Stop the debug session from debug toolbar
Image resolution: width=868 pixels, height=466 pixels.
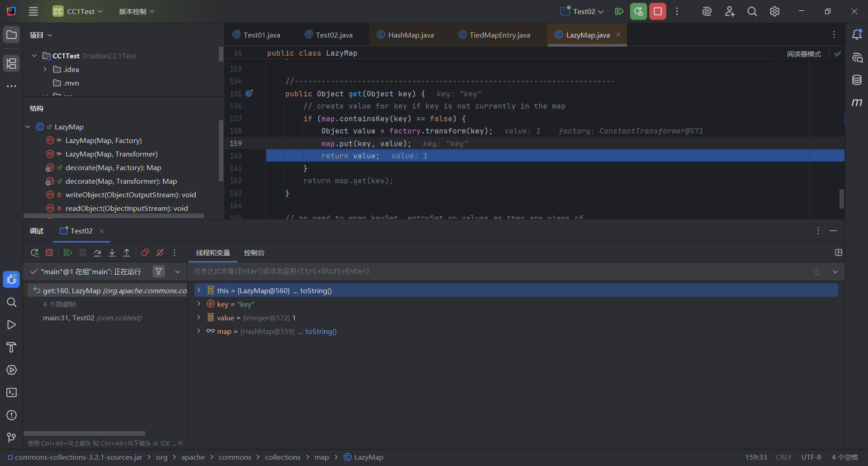pos(50,252)
